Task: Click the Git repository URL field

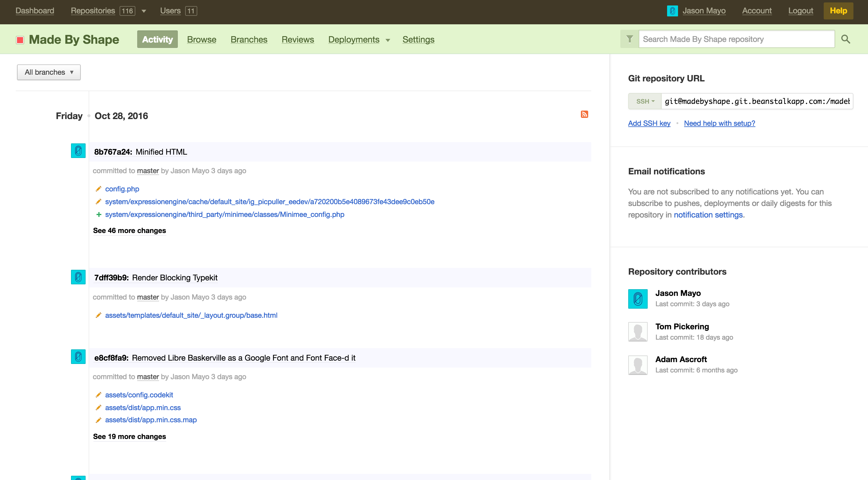Action: pos(757,101)
